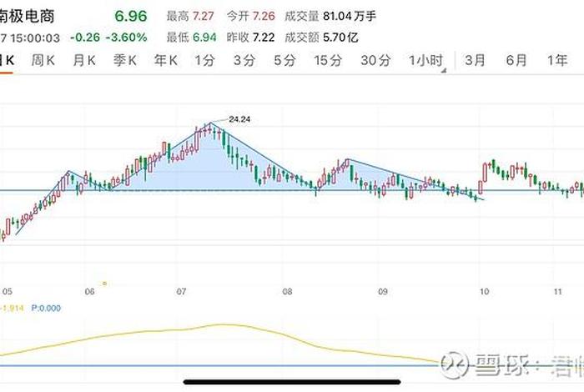584x392 pixels.
Task: Choose the 5分 interval tab
Action: click(284, 60)
